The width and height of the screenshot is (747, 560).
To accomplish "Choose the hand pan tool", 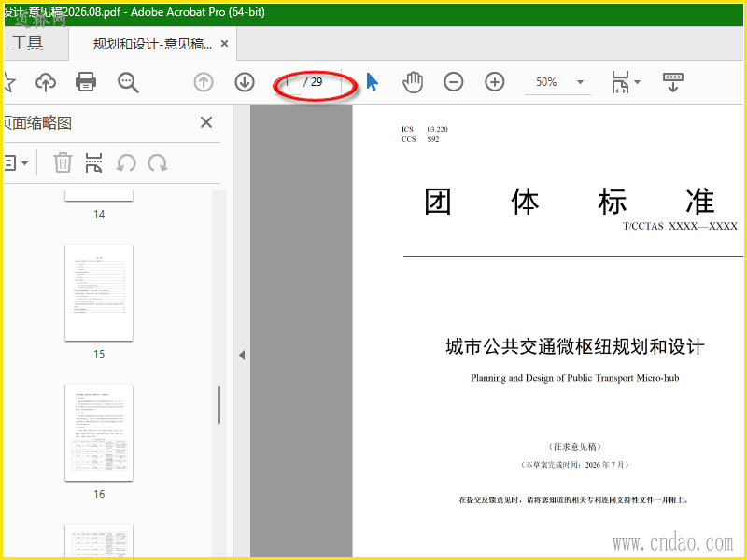I will coord(413,82).
